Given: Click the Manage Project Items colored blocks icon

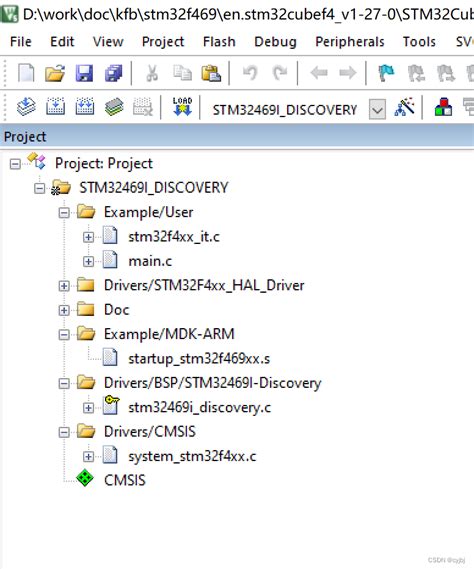Looking at the screenshot, I should (444, 107).
